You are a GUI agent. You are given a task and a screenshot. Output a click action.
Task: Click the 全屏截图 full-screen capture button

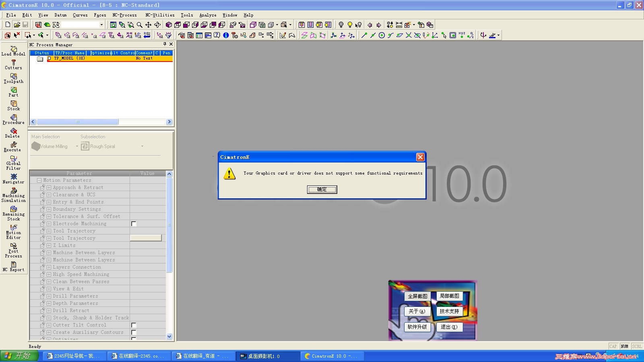(x=417, y=296)
